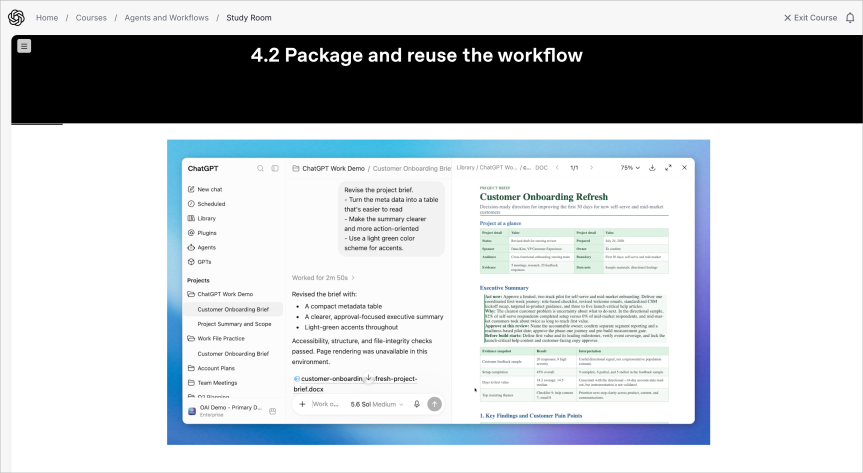Click the OpenAI logo in the header
Viewport: 863px width, 473px height.
pos(17,18)
